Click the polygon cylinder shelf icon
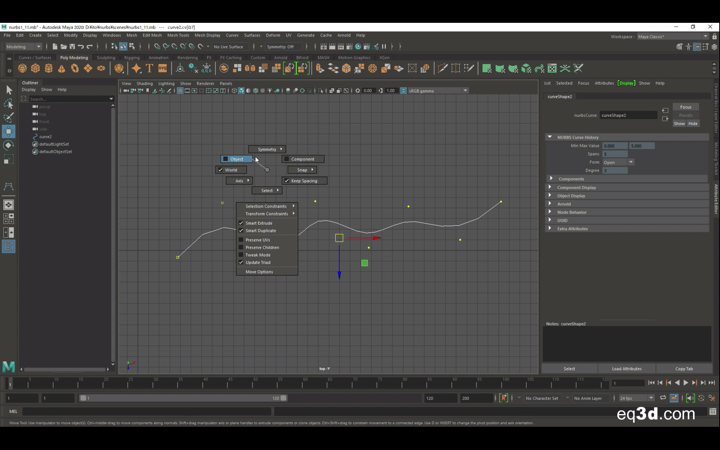720x450 pixels. coord(48,69)
